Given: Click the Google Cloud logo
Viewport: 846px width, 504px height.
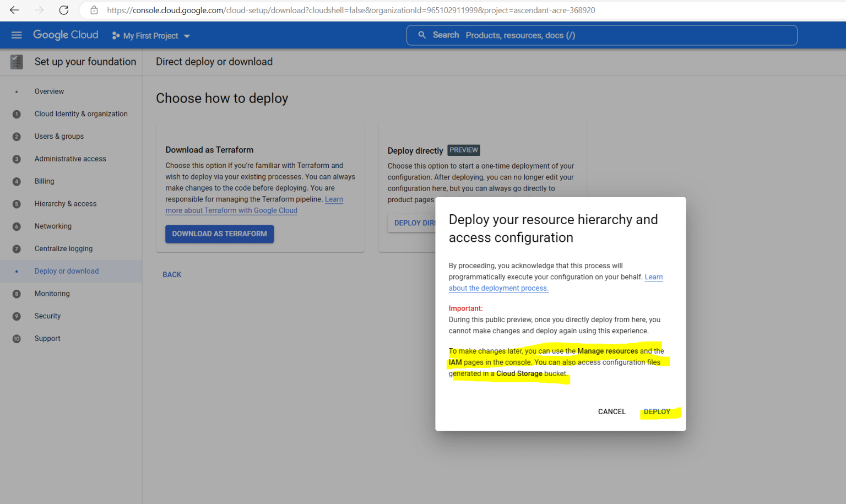Looking at the screenshot, I should coord(65,34).
